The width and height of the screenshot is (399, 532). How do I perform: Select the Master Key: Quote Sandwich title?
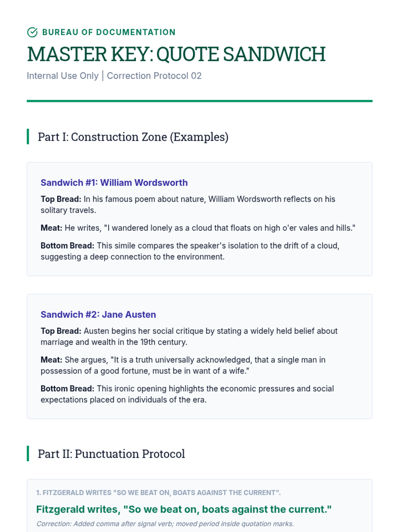click(x=176, y=54)
